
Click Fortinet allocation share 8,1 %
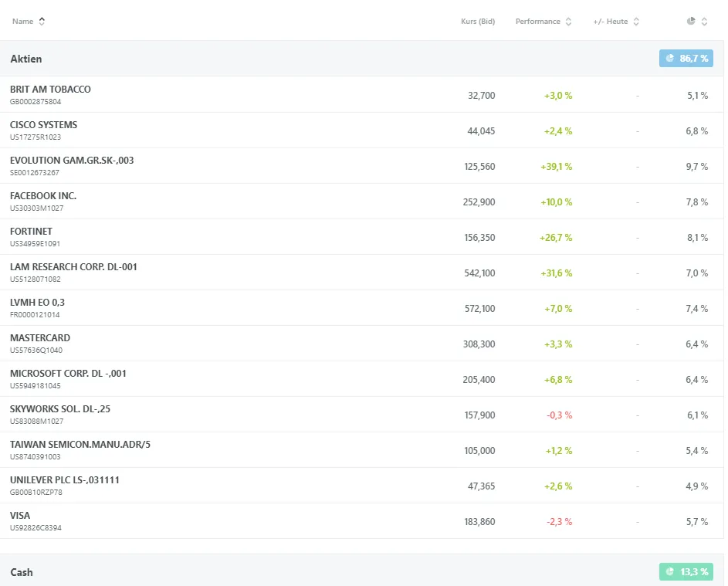pos(697,238)
